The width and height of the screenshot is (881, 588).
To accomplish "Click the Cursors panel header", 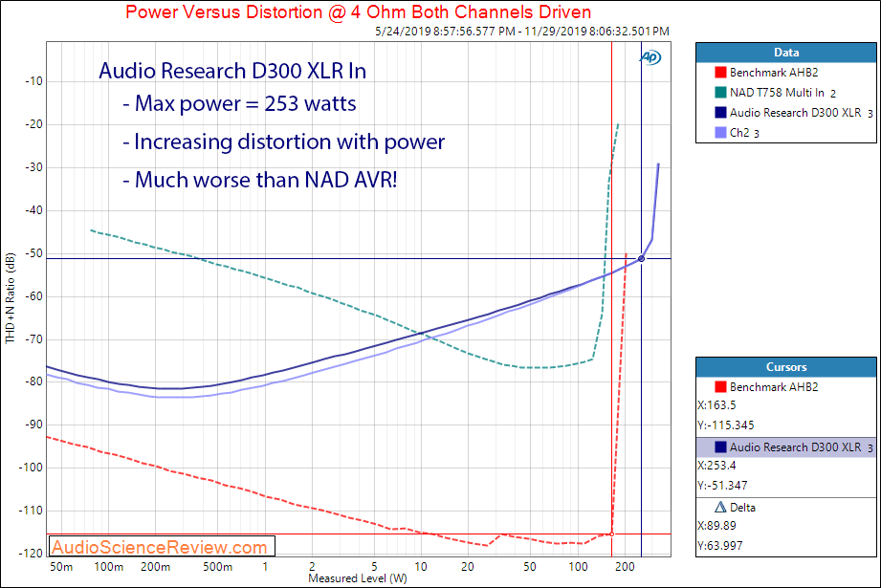I will coord(786,367).
